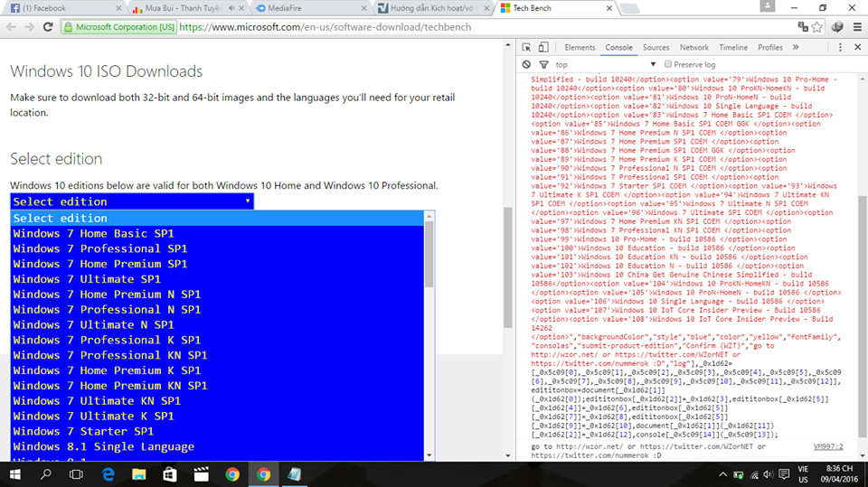Choose Windows 7 Home Premium KN SP1
Viewport: 868px width, 487px height.
click(217, 386)
